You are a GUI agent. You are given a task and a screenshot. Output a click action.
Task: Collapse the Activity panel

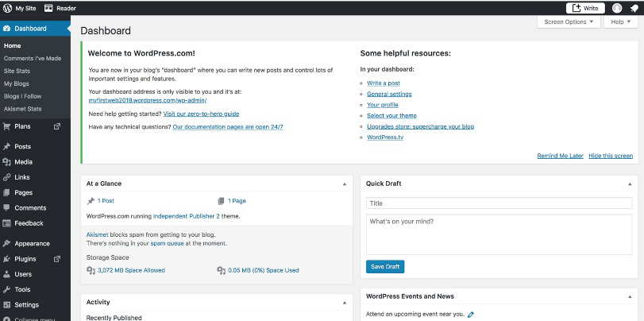345,303
